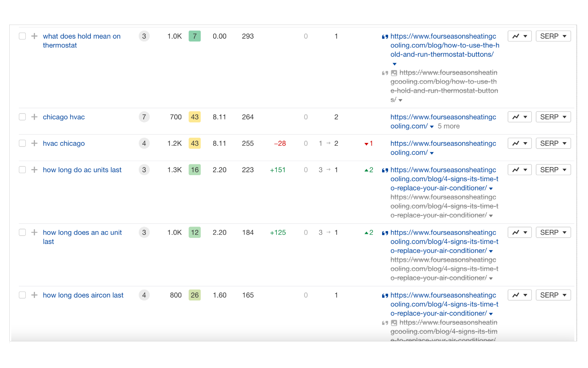Click the traffic change value –28

(280, 143)
